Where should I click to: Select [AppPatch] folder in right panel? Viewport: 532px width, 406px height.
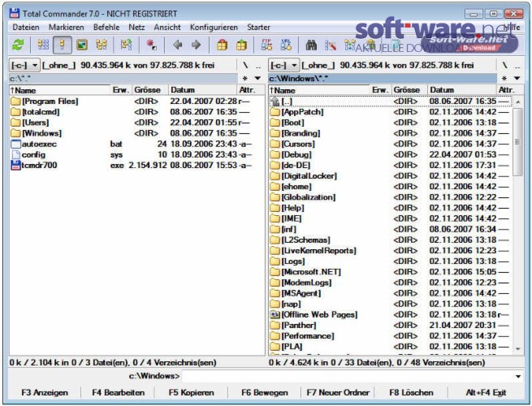click(x=391, y=112)
